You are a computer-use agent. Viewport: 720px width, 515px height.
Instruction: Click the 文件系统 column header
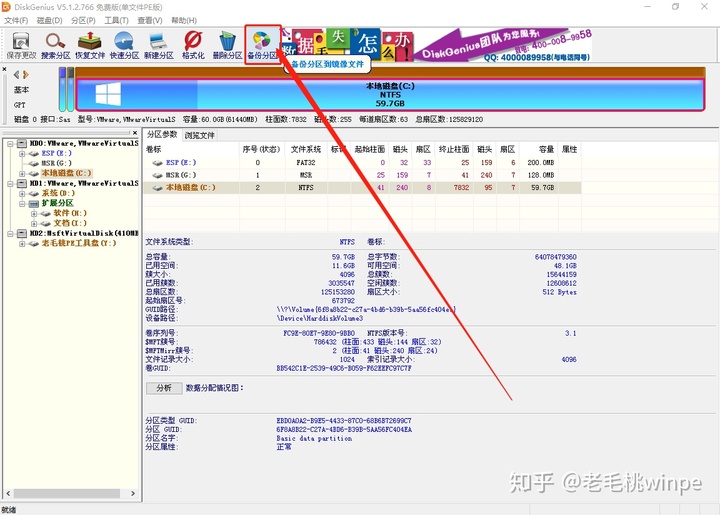tap(306, 149)
